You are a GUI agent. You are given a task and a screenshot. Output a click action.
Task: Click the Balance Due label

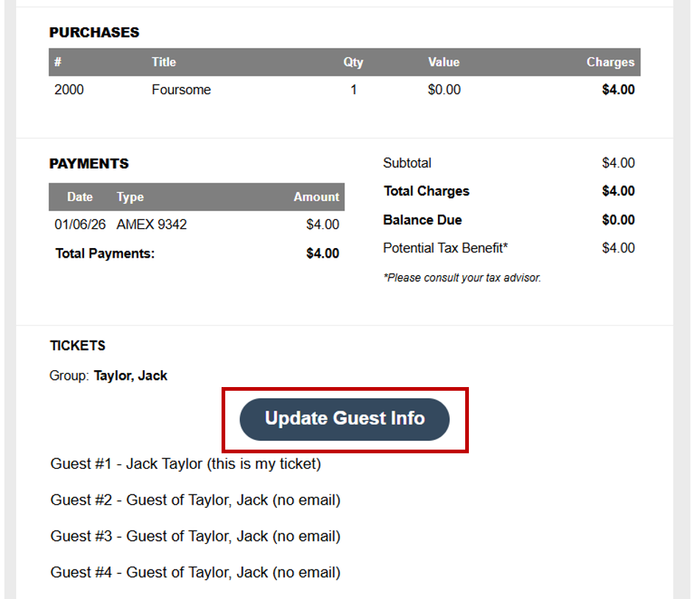[423, 220]
